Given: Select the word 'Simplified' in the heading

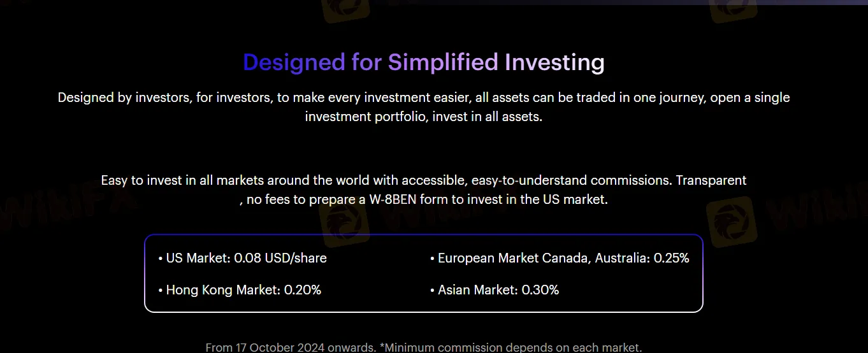Looking at the screenshot, I should tap(443, 62).
